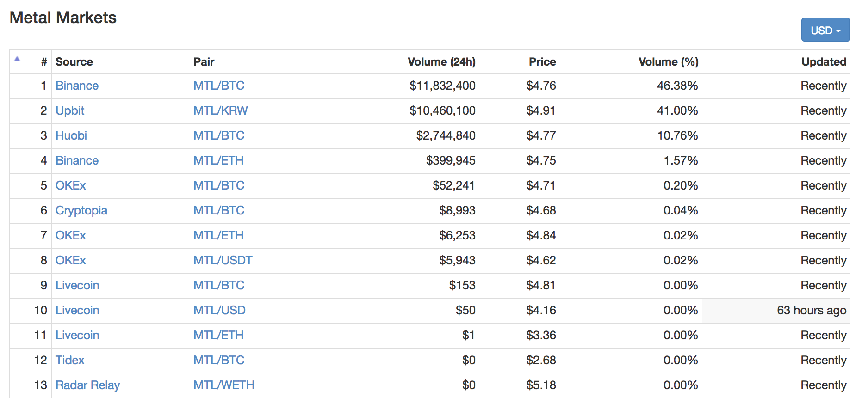Click the $3.36 price cell
Image resolution: width=868 pixels, height=416 pixels.
[x=541, y=335]
